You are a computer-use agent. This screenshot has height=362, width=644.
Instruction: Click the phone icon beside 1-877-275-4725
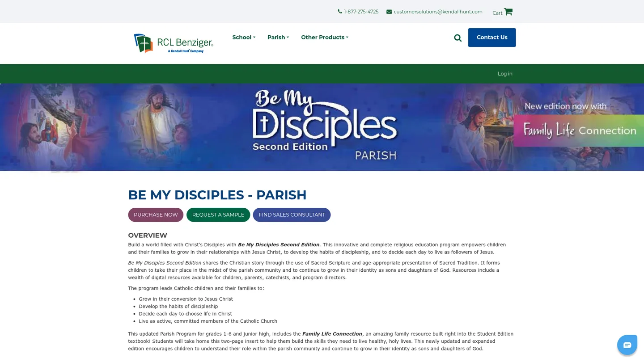click(340, 12)
